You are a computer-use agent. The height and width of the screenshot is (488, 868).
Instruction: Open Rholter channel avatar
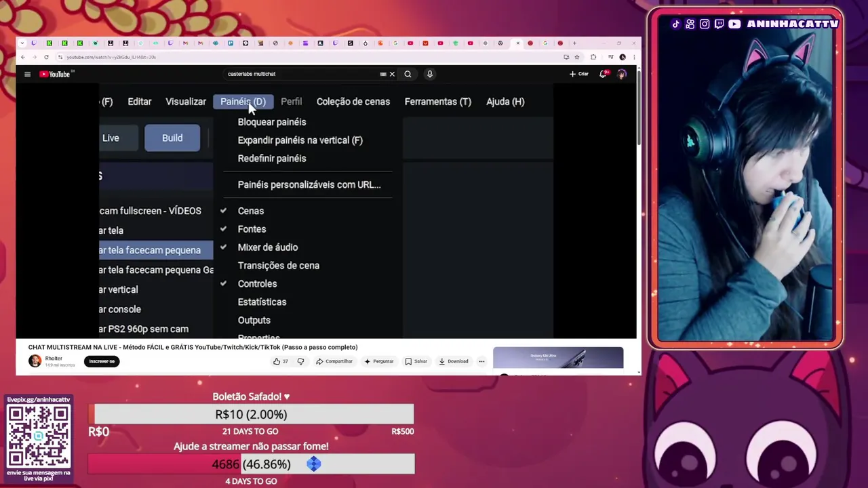(x=35, y=361)
